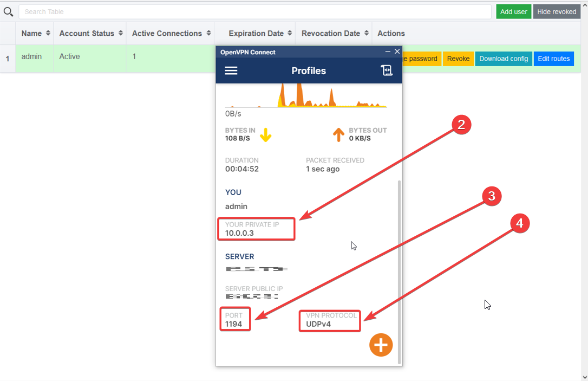Select the private IP value 10.0.0.3

pos(239,233)
